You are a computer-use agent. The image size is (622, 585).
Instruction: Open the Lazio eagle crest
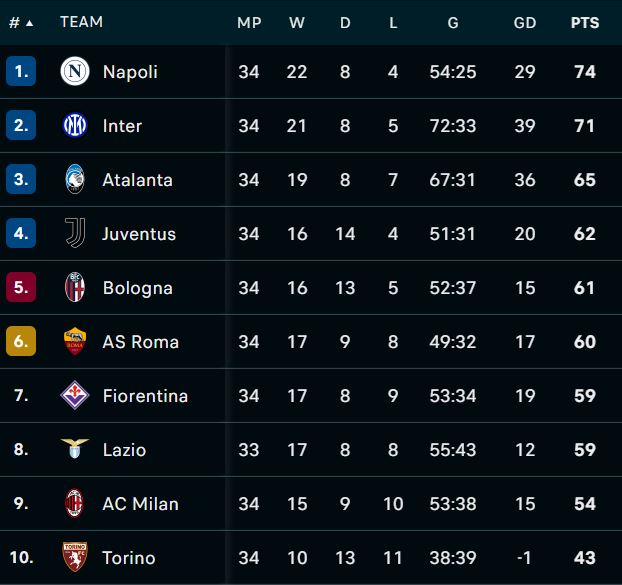75,449
